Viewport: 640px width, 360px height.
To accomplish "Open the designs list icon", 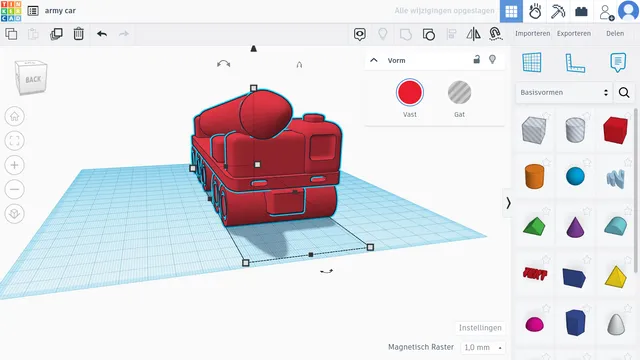I will [33, 11].
